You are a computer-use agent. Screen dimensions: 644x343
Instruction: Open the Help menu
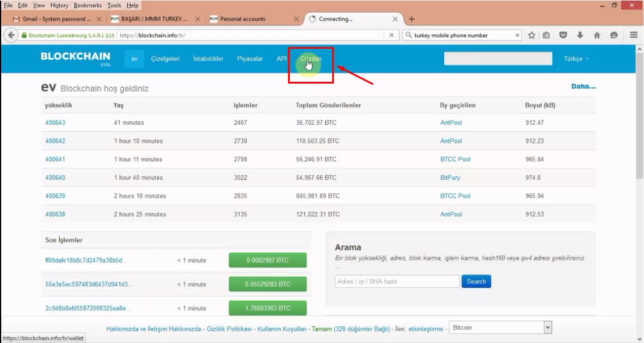pyautogui.click(x=132, y=5)
